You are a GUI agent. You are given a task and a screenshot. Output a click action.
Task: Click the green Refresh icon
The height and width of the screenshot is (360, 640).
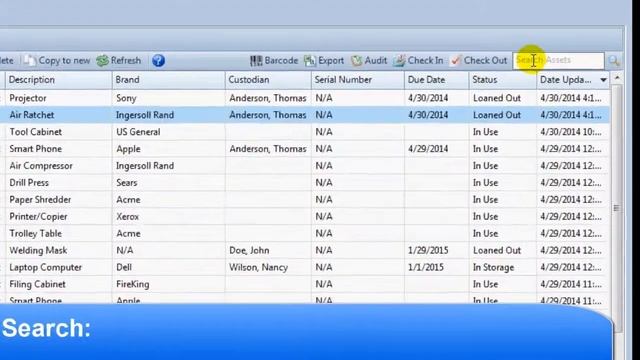(x=102, y=60)
